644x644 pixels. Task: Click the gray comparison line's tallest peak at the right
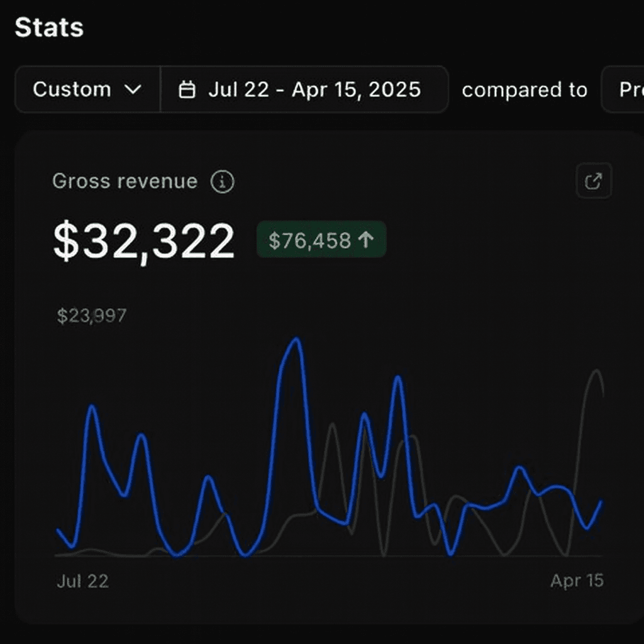click(594, 371)
